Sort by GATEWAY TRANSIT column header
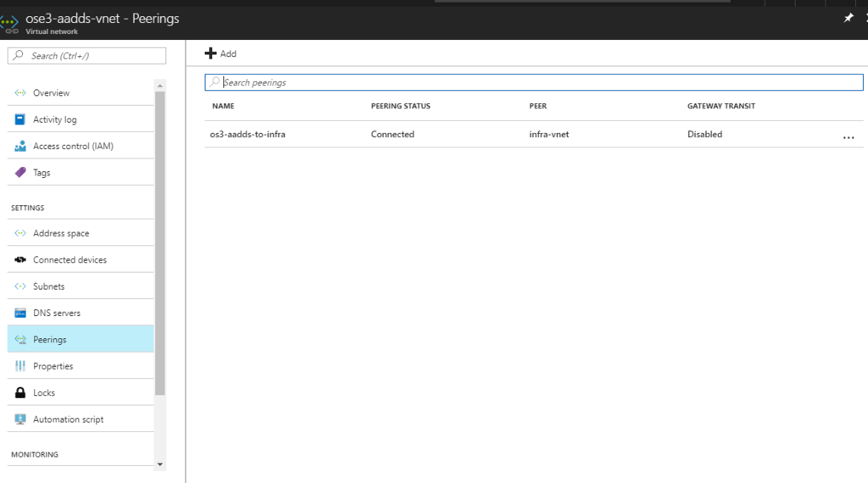Screen dimensions: 868x483 pyautogui.click(x=721, y=106)
